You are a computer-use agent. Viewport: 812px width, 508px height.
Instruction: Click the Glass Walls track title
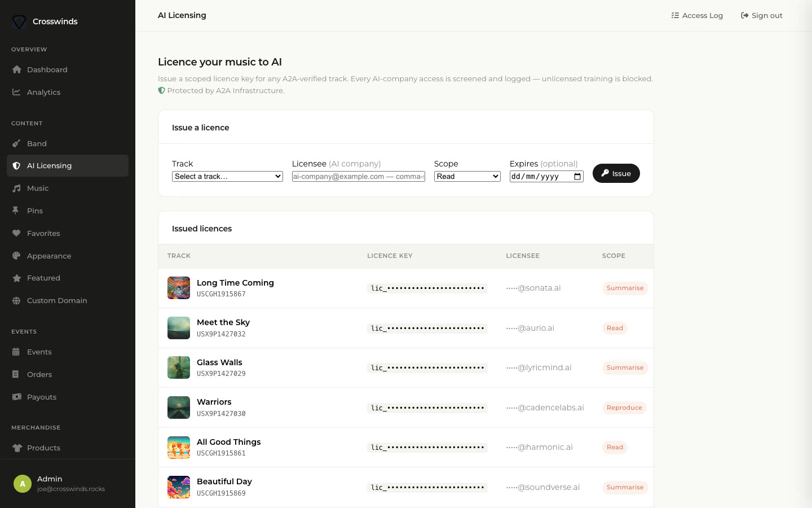click(219, 362)
